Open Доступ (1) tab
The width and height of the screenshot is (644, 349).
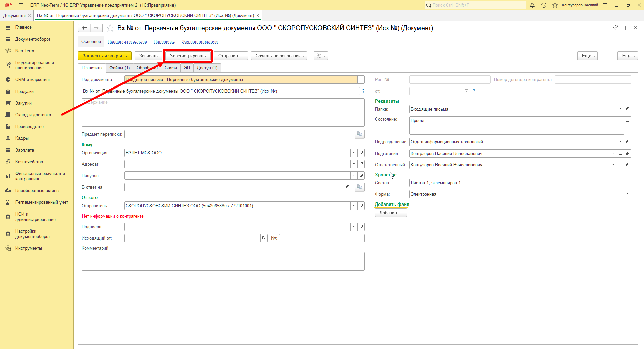click(x=207, y=68)
